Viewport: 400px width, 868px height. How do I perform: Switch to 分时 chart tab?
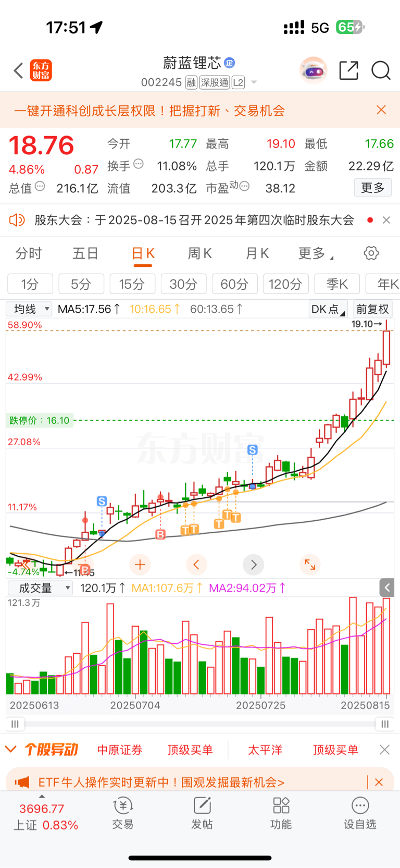point(29,253)
